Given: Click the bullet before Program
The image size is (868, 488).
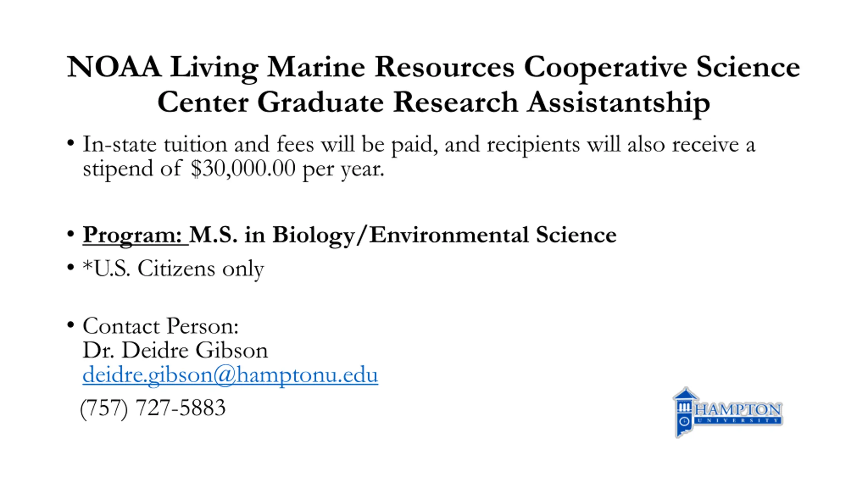Looking at the screenshot, I should click(x=71, y=233).
